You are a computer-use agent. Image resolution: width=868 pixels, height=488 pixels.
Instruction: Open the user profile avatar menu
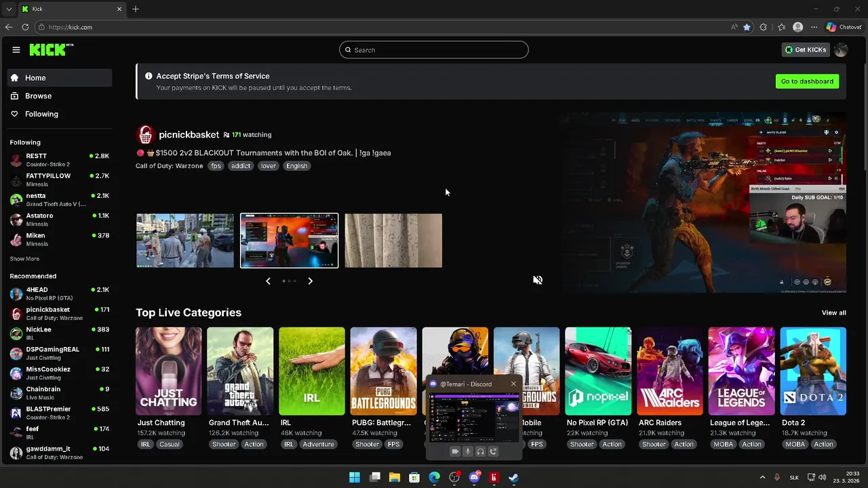coord(841,49)
